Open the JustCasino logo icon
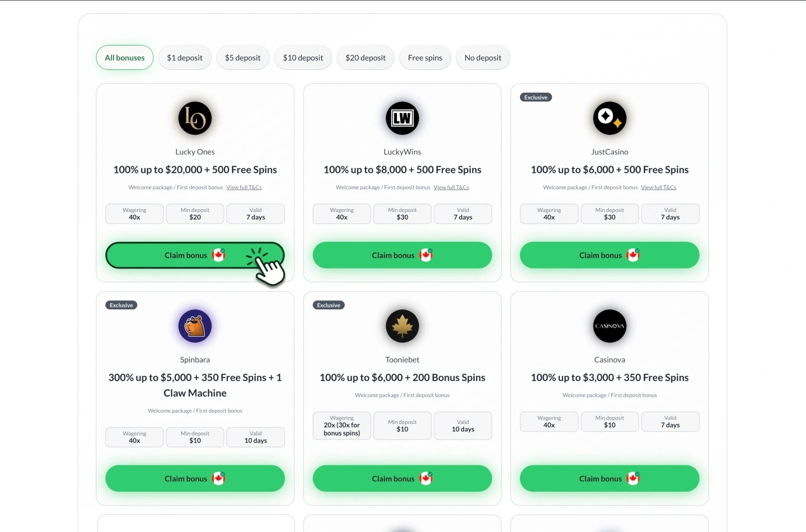 point(610,118)
